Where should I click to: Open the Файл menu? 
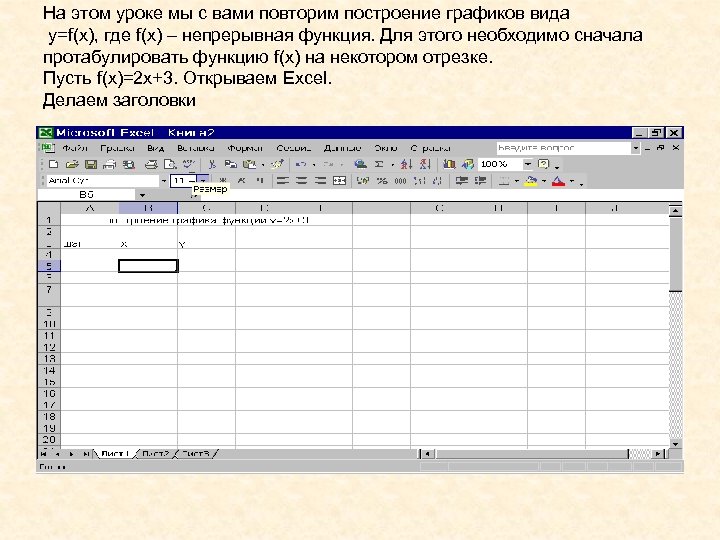point(75,148)
